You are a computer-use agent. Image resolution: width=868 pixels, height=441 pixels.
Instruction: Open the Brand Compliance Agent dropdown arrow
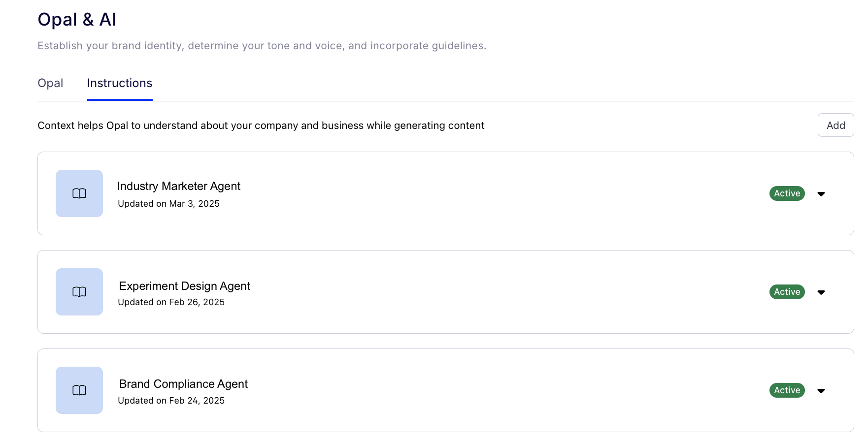(x=821, y=391)
